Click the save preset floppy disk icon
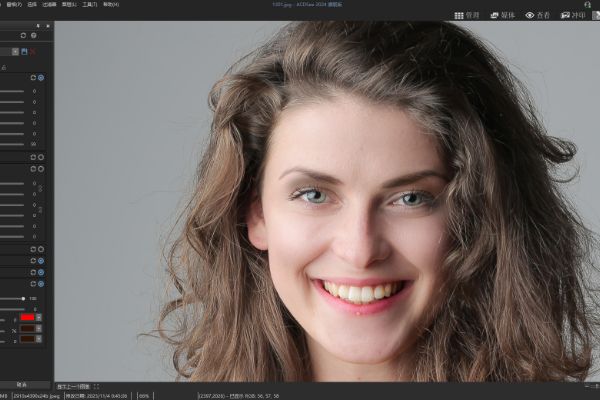 pyautogui.click(x=24, y=50)
